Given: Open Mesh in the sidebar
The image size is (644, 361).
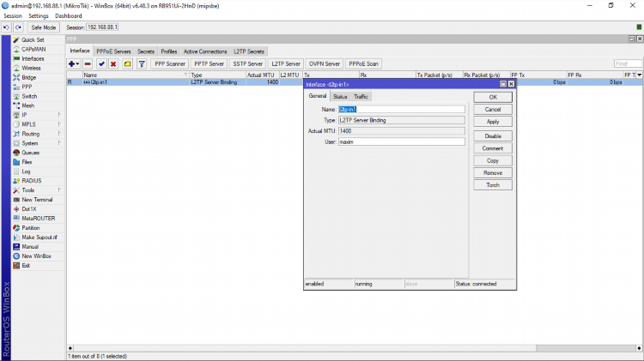Looking at the screenshot, I should 28,105.
